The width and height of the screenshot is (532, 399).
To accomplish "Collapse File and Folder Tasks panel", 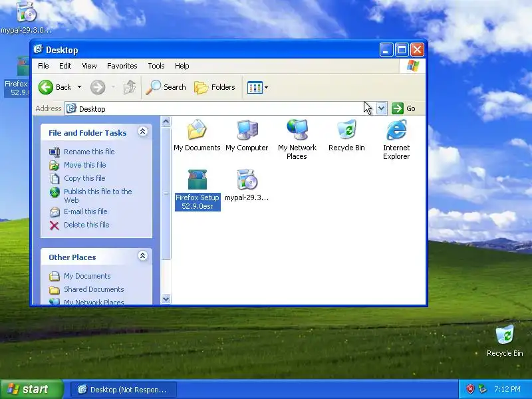I will point(143,132).
